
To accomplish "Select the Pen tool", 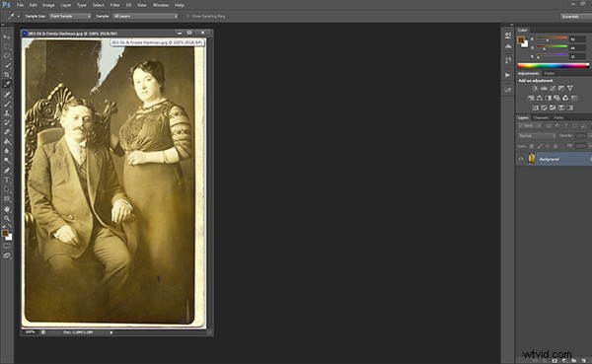I will [7, 171].
